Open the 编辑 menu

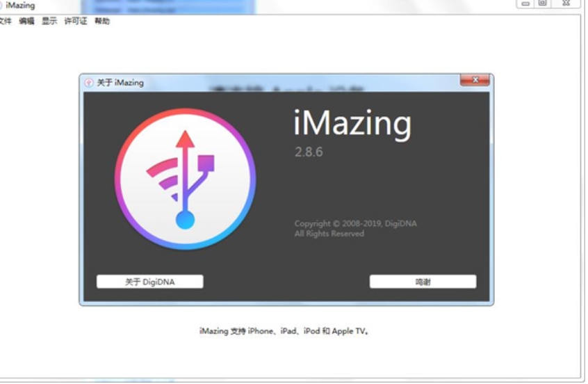pos(26,21)
